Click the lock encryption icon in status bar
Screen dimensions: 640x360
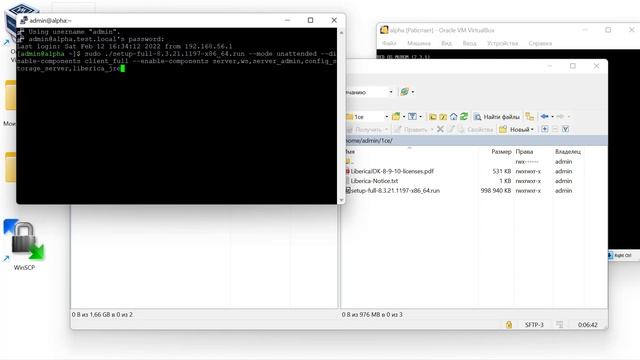point(509,325)
